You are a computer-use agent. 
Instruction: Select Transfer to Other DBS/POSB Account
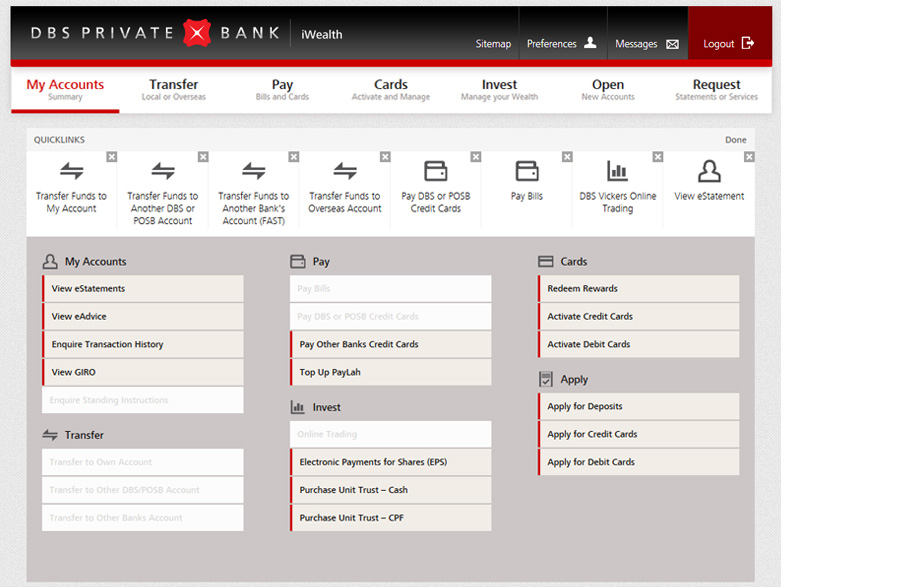(x=143, y=490)
